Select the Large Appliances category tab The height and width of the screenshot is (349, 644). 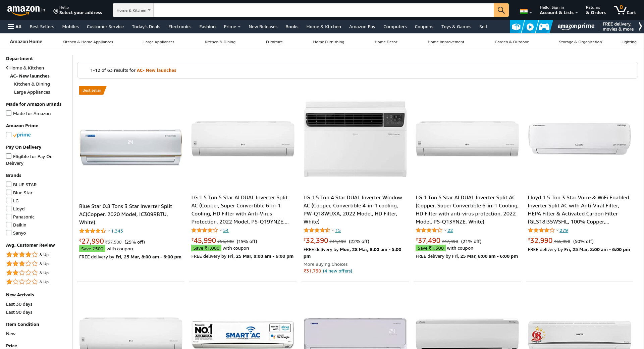point(159,42)
